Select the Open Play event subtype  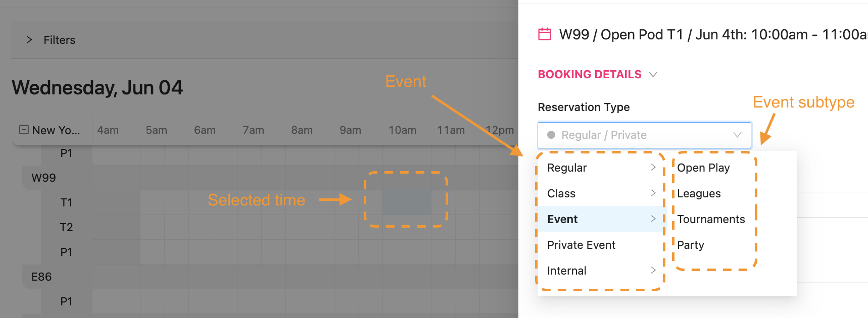pyautogui.click(x=703, y=168)
